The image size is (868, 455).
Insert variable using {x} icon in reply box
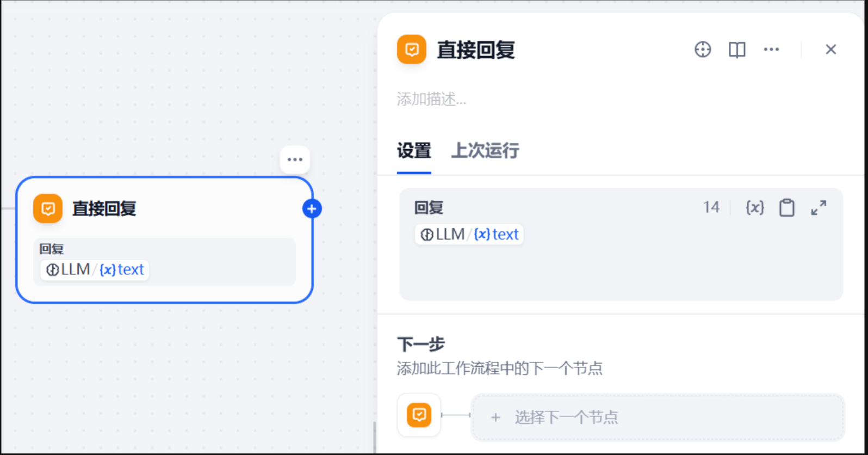coord(755,207)
